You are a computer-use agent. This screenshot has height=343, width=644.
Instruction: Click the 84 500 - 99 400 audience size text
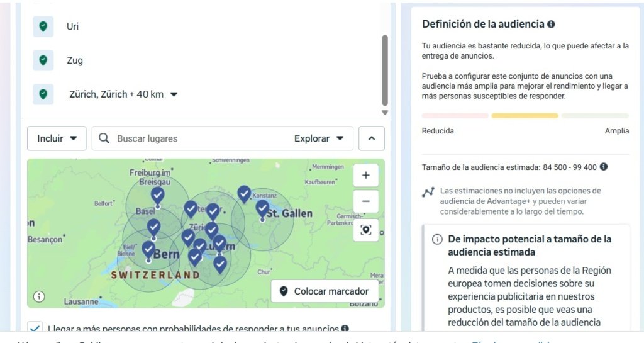click(570, 167)
